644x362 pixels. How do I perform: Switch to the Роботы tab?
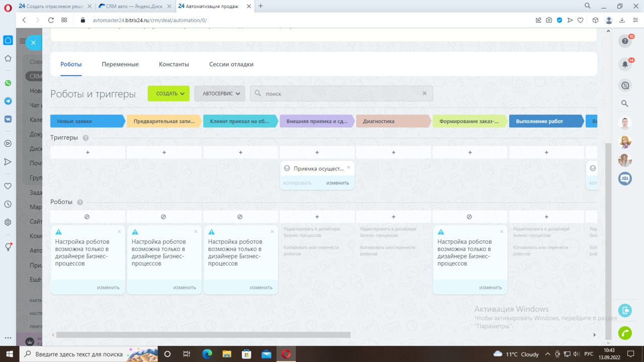pos(71,64)
